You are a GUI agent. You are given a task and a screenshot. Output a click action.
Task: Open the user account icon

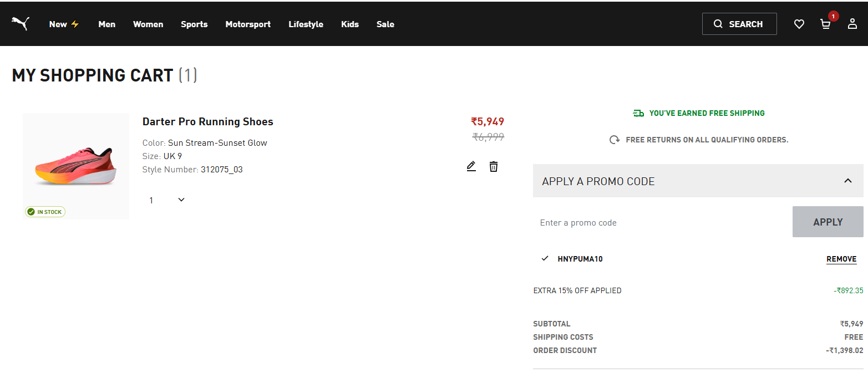click(x=852, y=24)
